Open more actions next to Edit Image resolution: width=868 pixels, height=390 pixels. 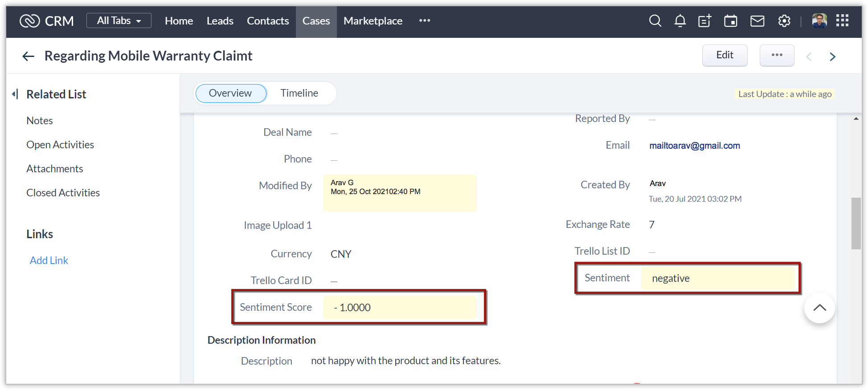(x=777, y=55)
